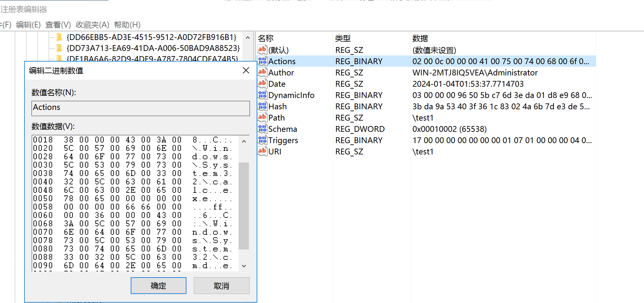Select the {DD66EBB5-AD3E-4515...} tree key
Screen dimensions: 644x303
[x=151, y=37]
